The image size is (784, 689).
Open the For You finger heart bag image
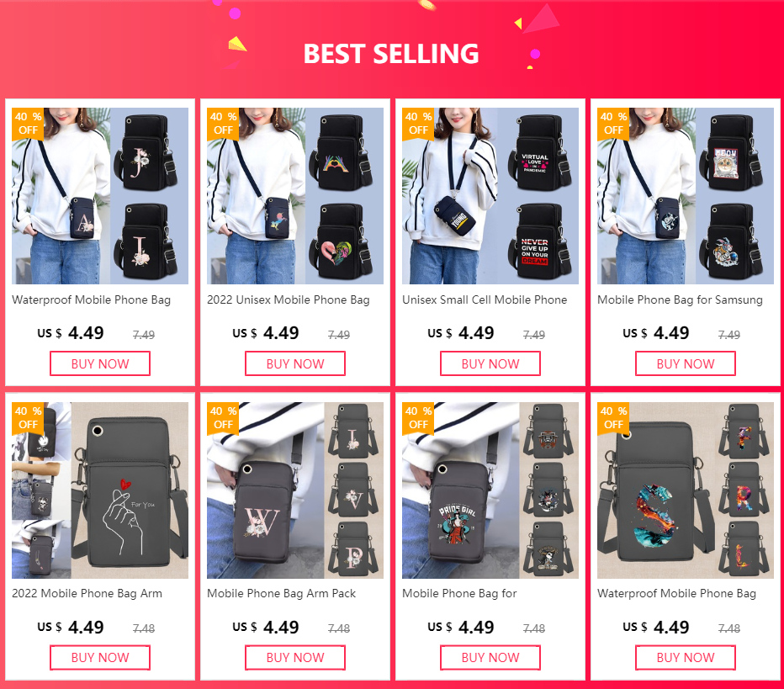pyautogui.click(x=100, y=490)
